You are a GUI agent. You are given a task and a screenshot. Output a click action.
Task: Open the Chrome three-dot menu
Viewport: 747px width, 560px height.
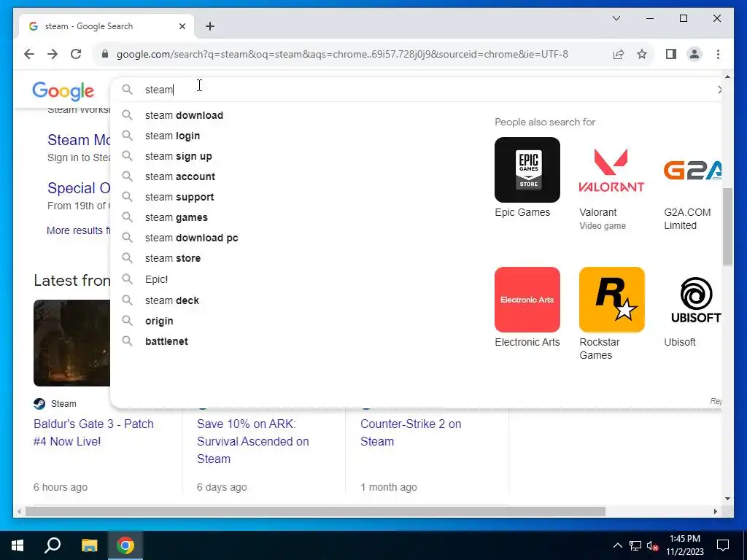pos(718,54)
